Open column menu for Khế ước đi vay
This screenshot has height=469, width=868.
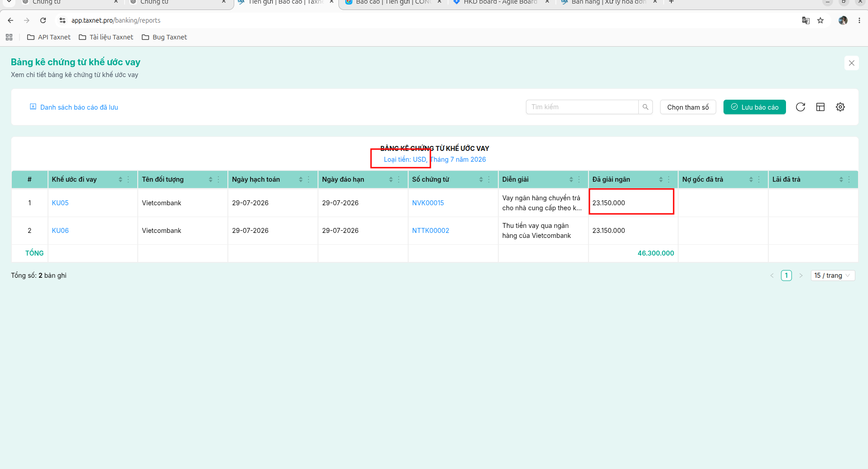pos(129,179)
